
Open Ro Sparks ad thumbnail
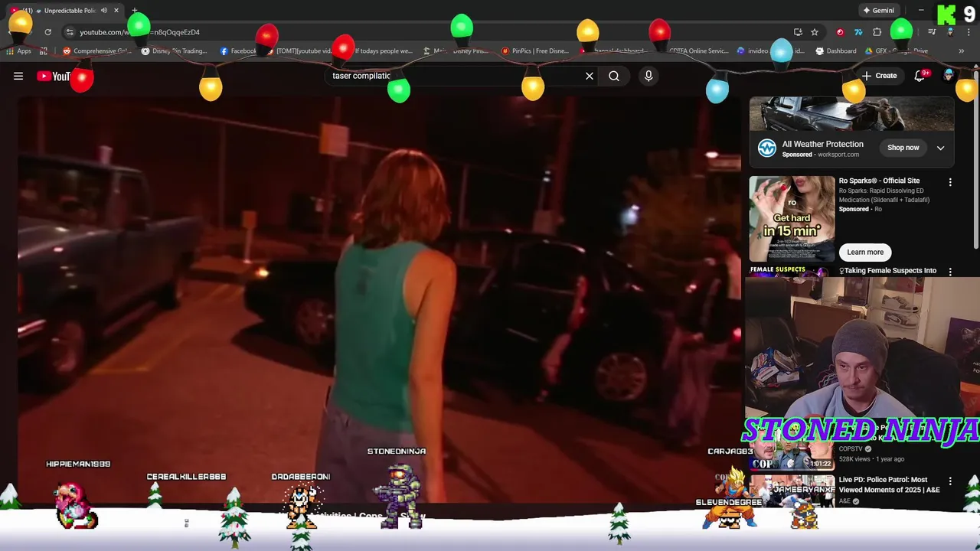[792, 219]
